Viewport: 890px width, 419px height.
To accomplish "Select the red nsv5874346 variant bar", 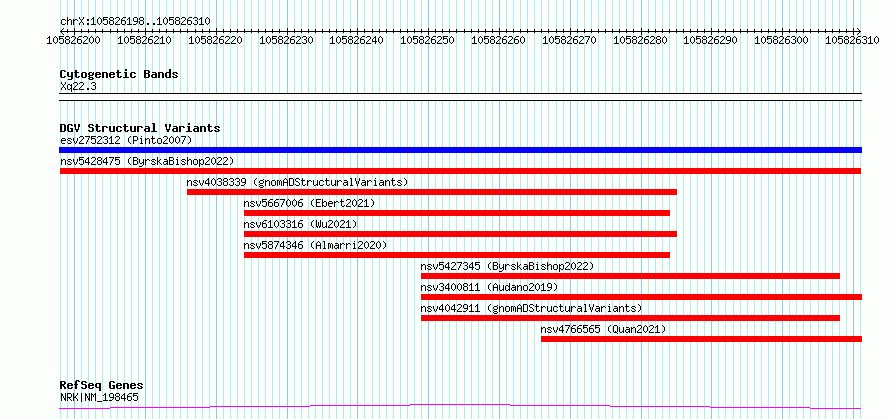I will coord(457,255).
